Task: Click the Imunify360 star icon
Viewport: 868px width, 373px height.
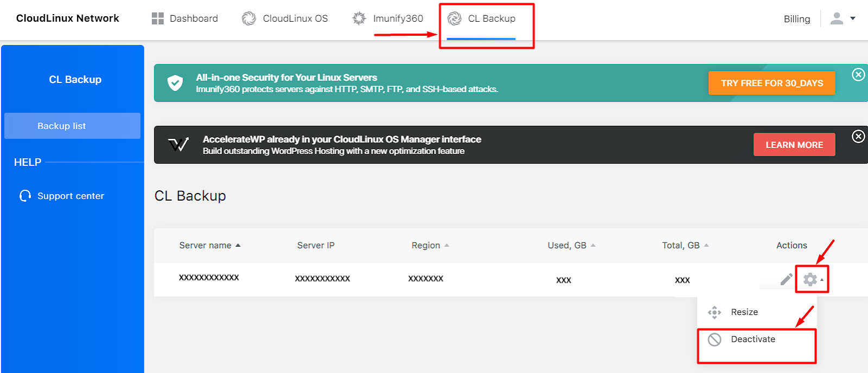Action: 359,18
